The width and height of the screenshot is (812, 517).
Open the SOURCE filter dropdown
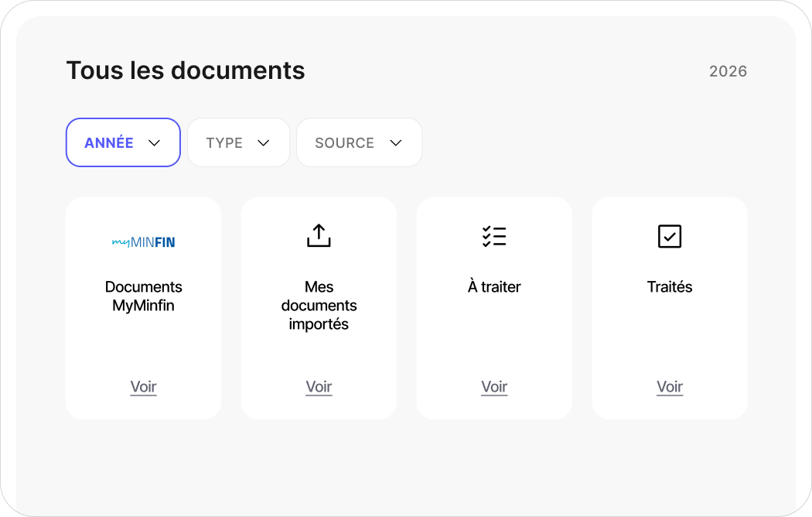point(360,142)
